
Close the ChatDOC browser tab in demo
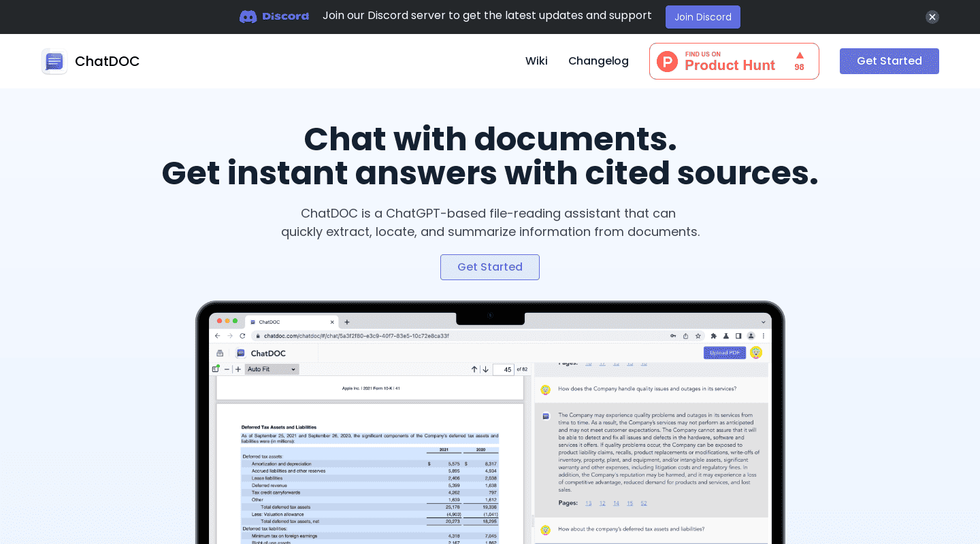(x=332, y=322)
